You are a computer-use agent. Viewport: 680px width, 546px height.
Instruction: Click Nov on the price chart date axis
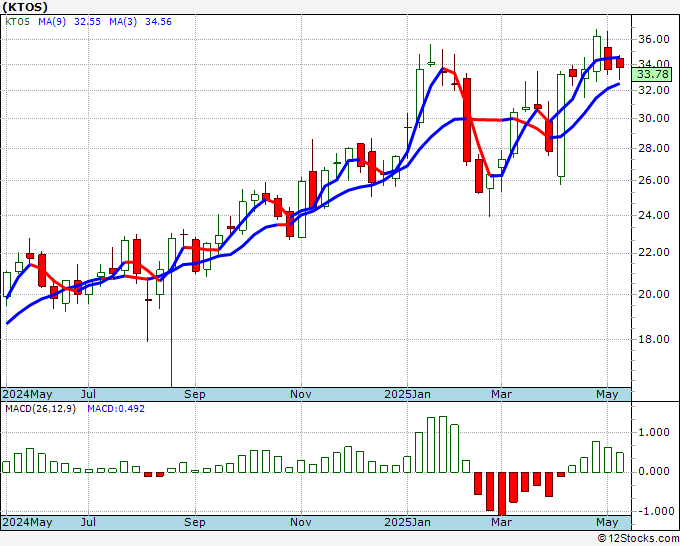pyautogui.click(x=301, y=394)
